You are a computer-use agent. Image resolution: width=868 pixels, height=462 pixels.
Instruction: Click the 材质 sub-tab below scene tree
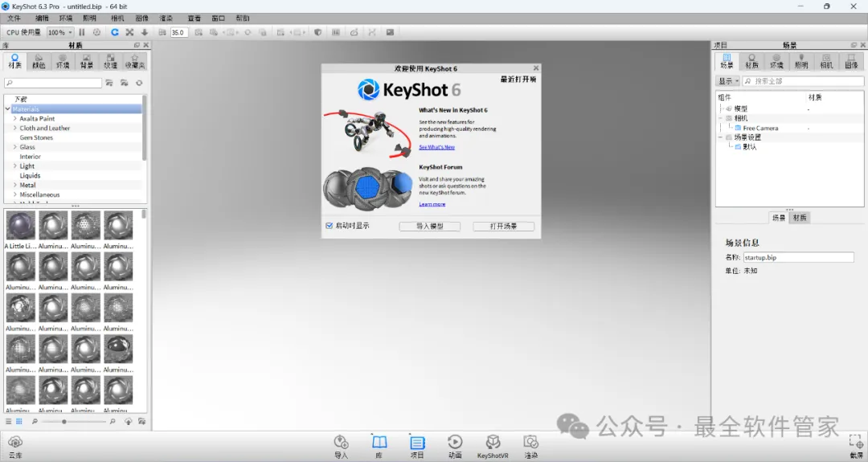click(x=800, y=218)
